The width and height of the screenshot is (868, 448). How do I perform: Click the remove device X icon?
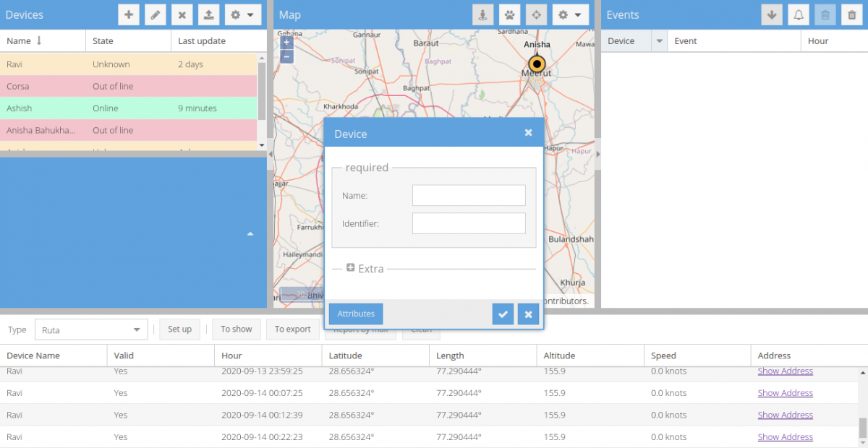[182, 14]
